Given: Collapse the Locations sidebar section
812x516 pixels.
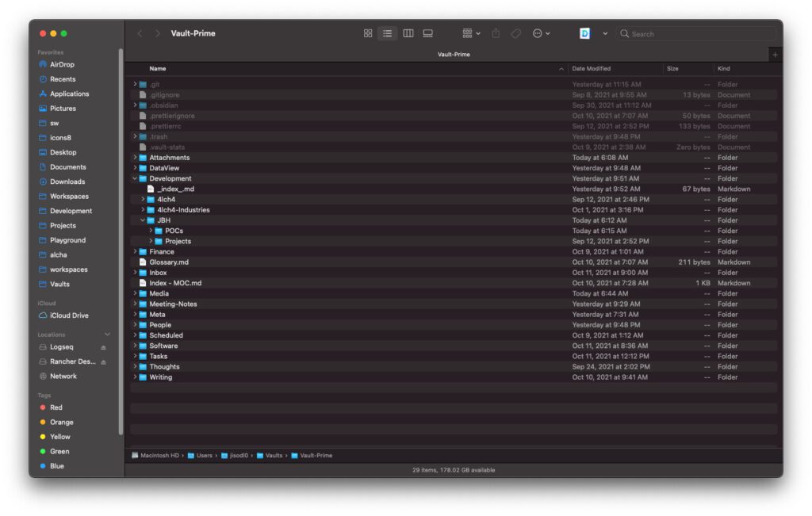Looking at the screenshot, I should [x=107, y=334].
